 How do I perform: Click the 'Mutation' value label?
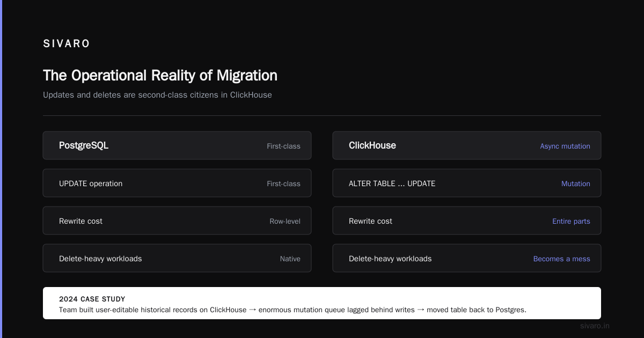pos(576,183)
